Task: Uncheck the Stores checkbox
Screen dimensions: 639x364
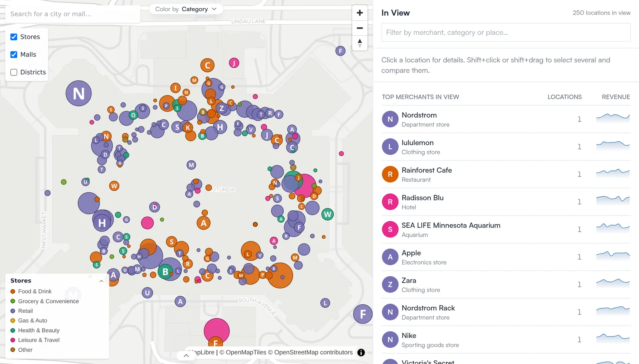Action: [14, 37]
